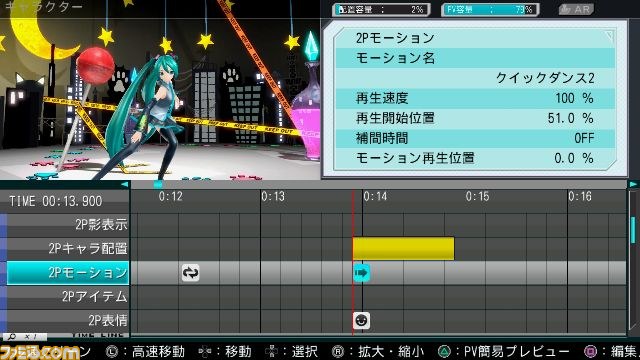This screenshot has width=640, height=360.
Task: Click the right timeline scroll arrow
Action: coord(633,184)
